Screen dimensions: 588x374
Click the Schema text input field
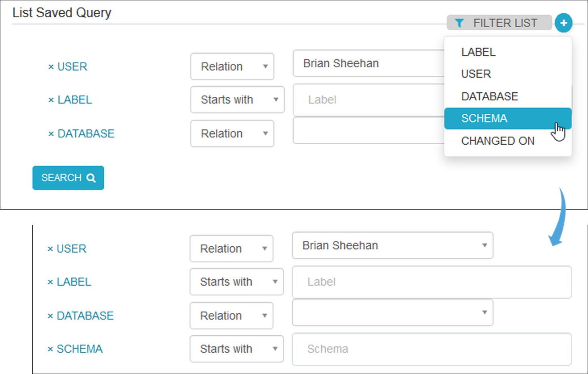pyautogui.click(x=431, y=349)
